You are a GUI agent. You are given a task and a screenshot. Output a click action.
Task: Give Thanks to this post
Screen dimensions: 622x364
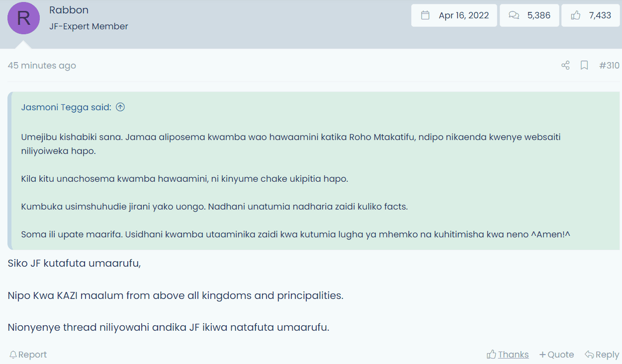pos(508,355)
